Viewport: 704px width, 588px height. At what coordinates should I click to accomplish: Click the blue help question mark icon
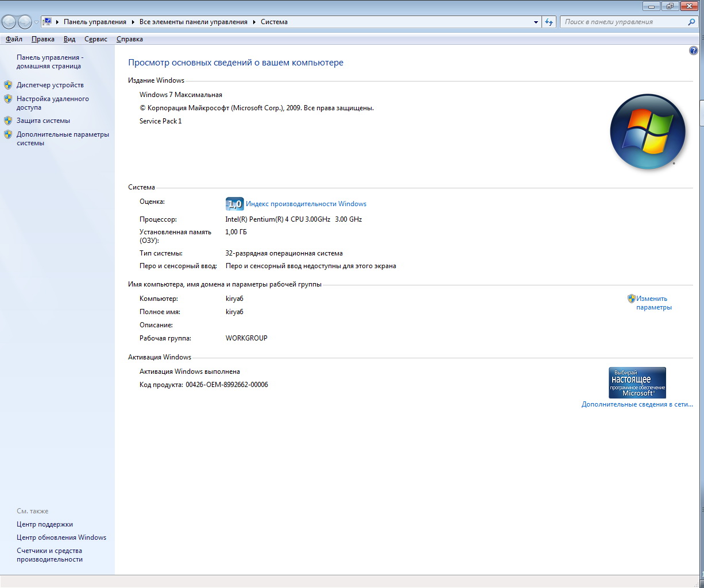click(x=693, y=51)
